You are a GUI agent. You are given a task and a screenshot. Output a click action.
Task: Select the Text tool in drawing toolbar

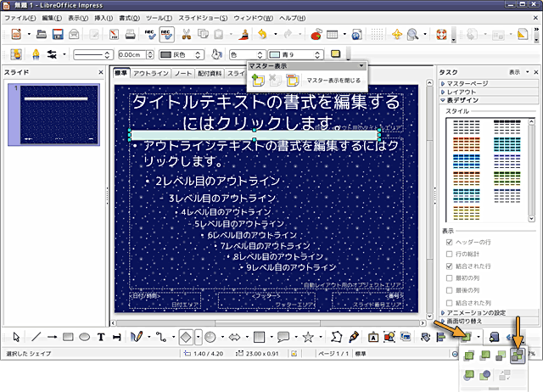click(x=100, y=337)
